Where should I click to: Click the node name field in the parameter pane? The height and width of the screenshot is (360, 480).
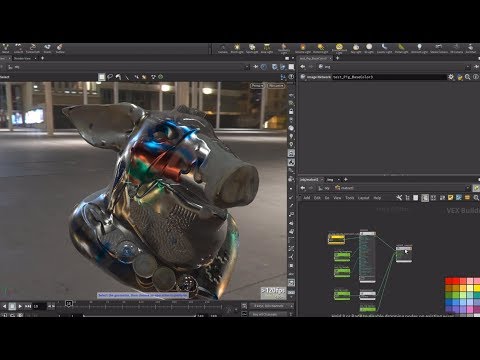click(x=389, y=77)
